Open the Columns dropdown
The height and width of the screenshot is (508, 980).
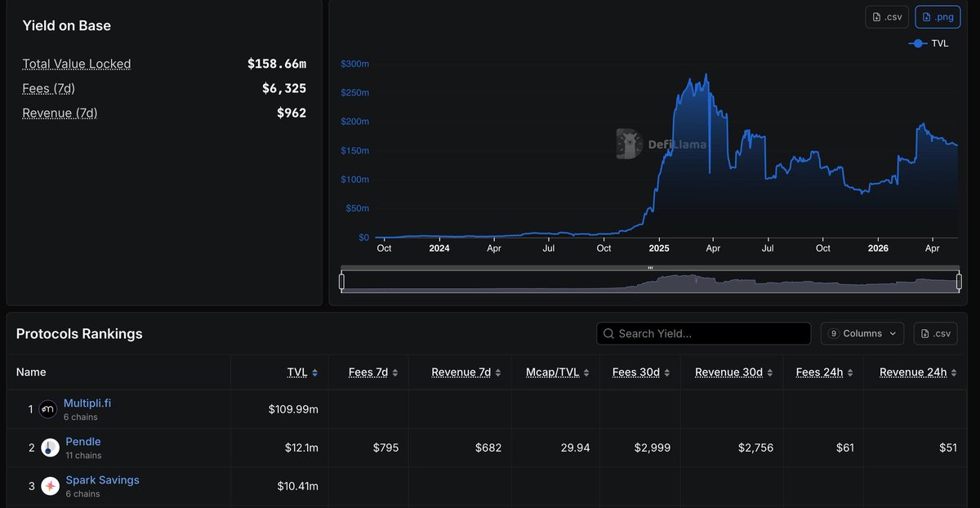[x=862, y=333]
